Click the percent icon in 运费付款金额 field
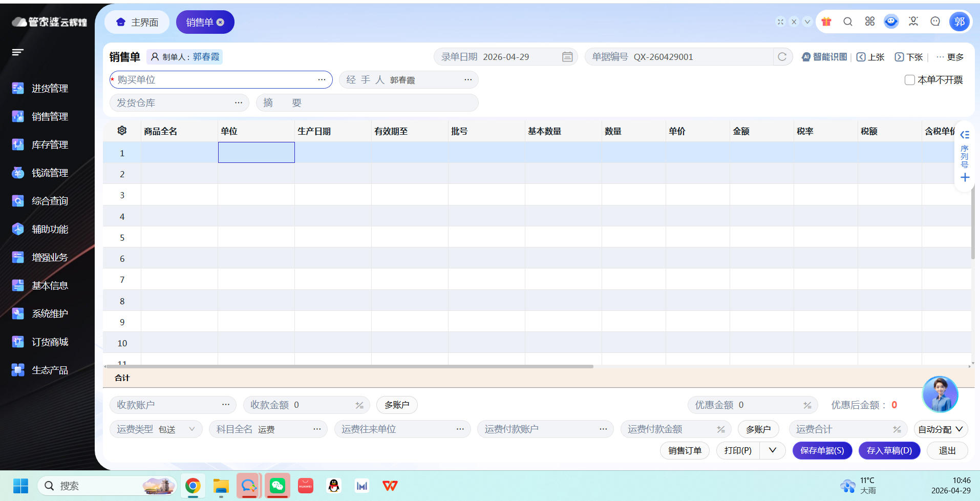 pos(721,429)
